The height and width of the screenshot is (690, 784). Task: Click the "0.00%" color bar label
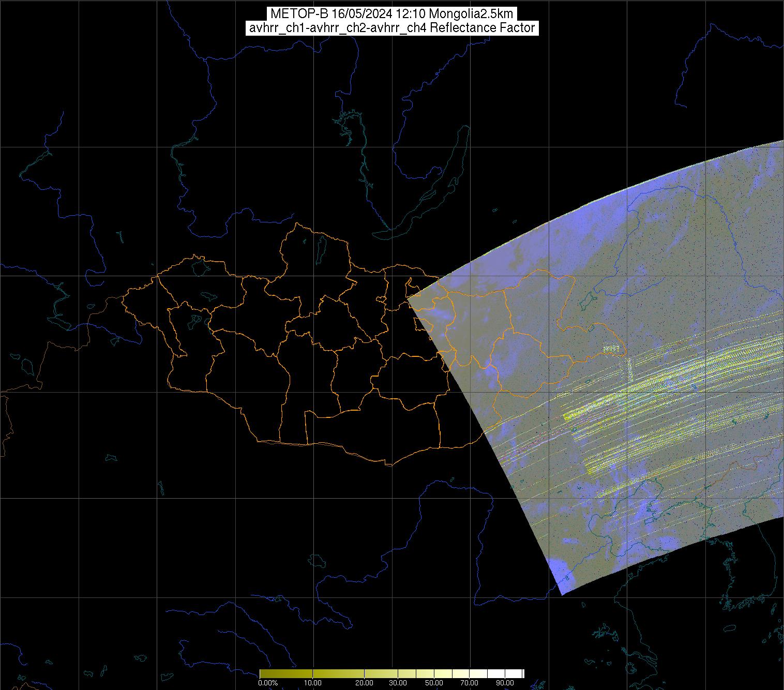pyautogui.click(x=268, y=682)
